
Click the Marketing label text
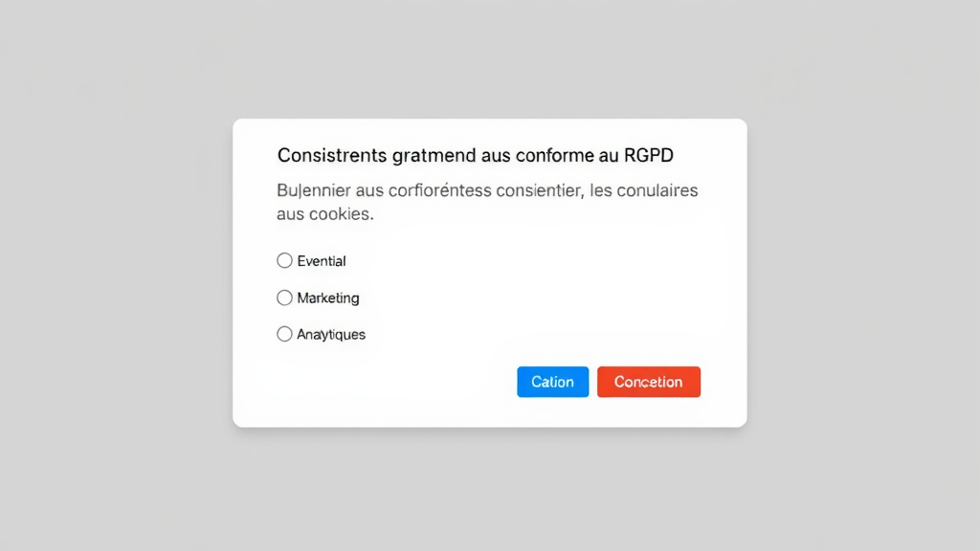328,298
